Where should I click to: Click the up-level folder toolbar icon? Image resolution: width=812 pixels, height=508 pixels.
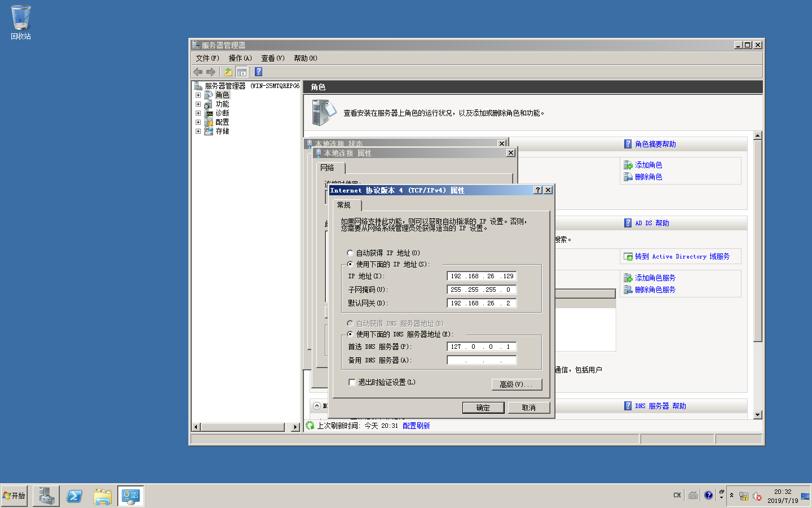tap(228, 72)
